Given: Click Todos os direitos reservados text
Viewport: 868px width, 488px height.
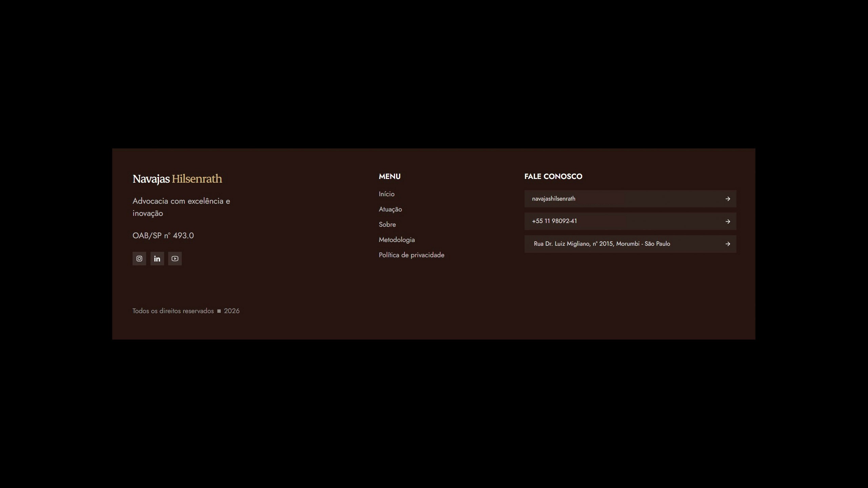Looking at the screenshot, I should click(173, 311).
